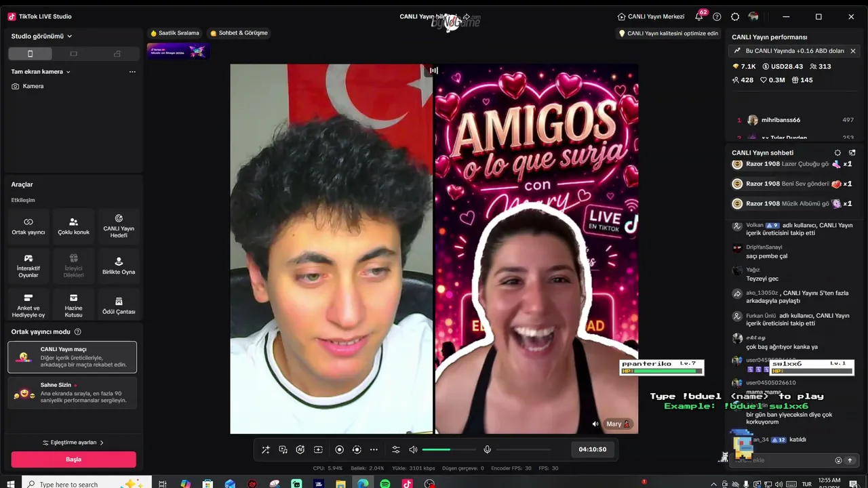Switch to the dual-screen layout view
Screen dimensions: 868x488
117,54
